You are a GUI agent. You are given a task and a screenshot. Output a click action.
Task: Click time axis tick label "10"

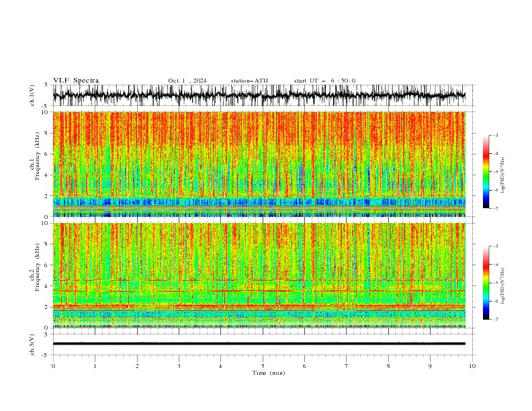point(472,366)
